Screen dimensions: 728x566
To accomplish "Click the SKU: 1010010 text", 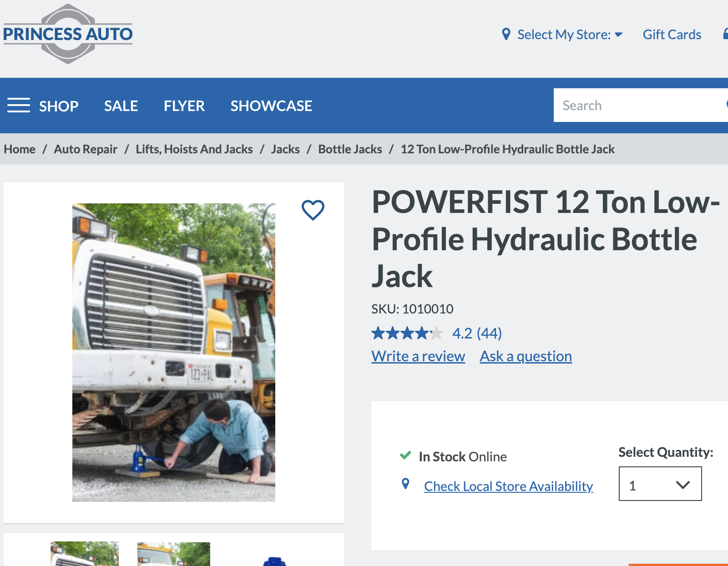I will [x=412, y=309].
